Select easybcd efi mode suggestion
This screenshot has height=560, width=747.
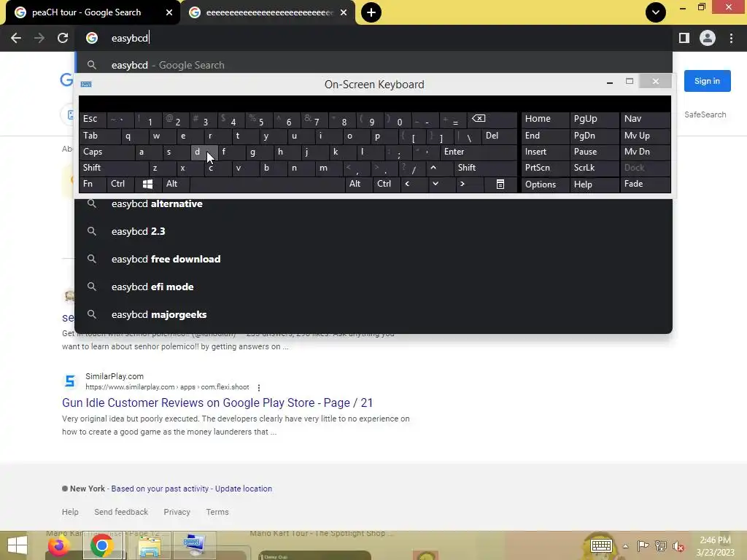pyautogui.click(x=373, y=287)
